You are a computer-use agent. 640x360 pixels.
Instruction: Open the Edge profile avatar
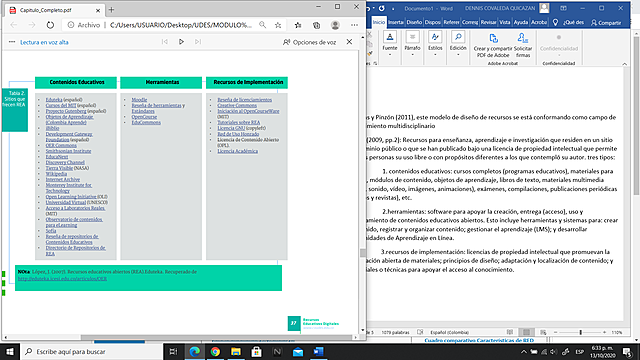335,25
